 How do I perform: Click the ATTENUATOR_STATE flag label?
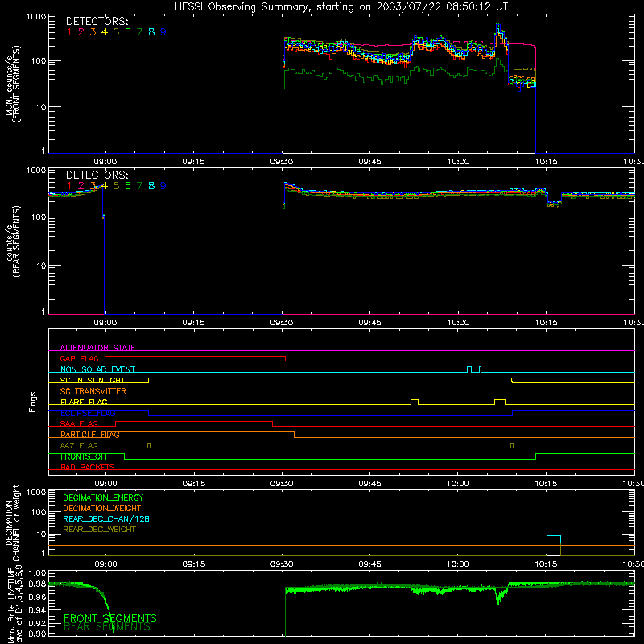coord(97,348)
